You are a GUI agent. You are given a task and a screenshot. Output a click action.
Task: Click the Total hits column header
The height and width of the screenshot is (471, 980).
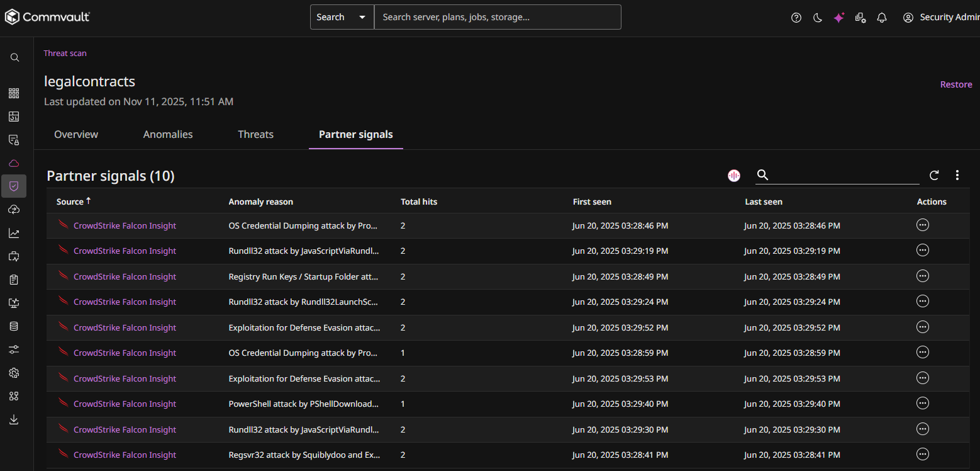click(419, 201)
